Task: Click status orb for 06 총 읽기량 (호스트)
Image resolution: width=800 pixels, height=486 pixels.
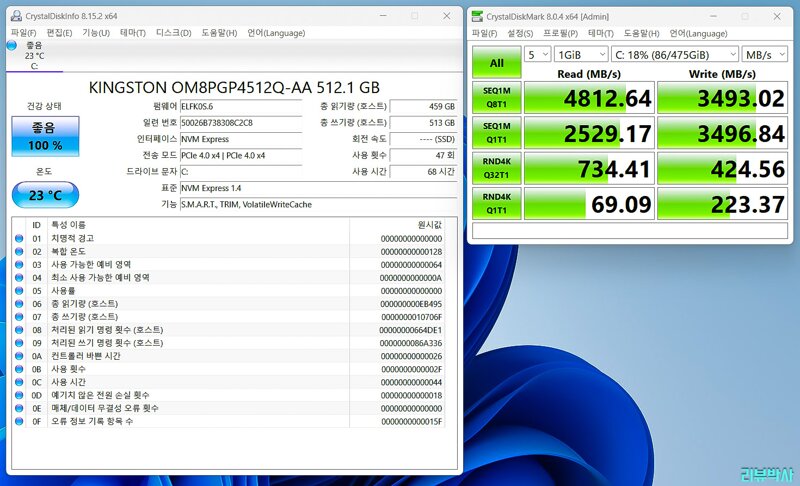Action: click(19, 303)
